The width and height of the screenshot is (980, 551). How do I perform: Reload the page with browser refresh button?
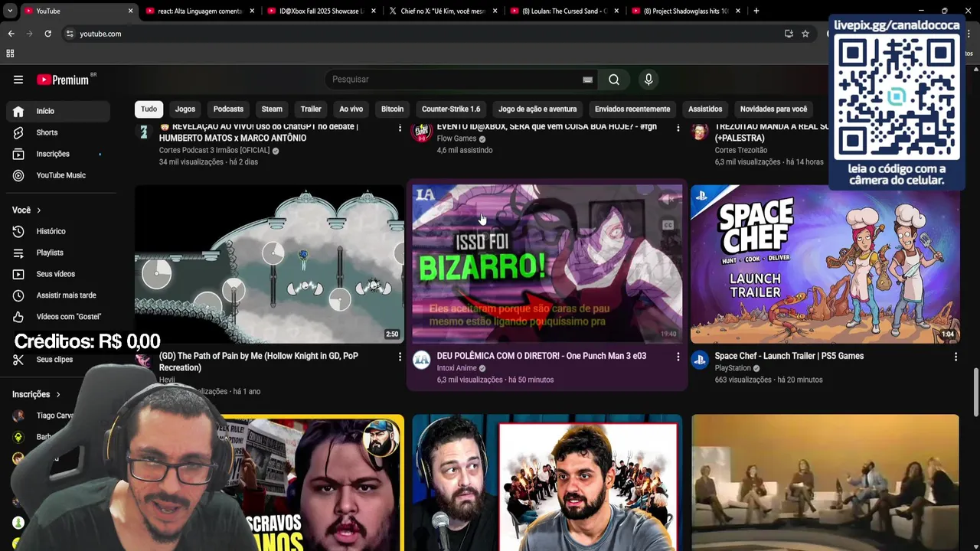pos(47,34)
